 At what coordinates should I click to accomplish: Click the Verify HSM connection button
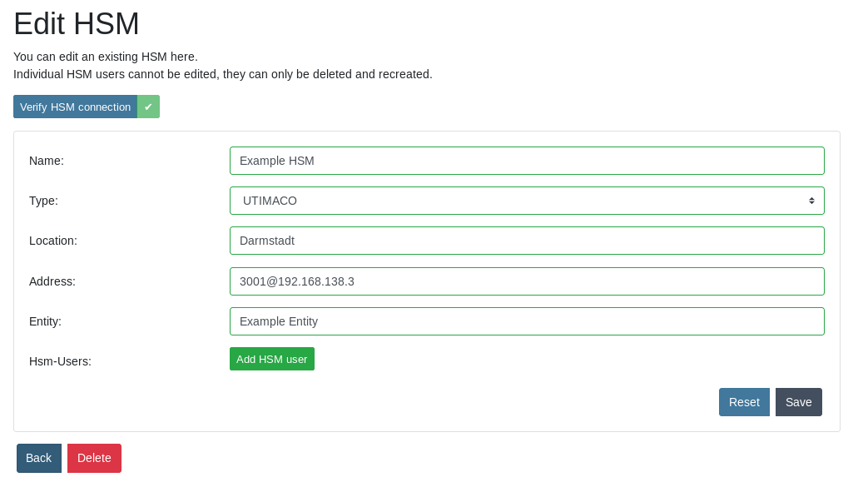coord(75,107)
